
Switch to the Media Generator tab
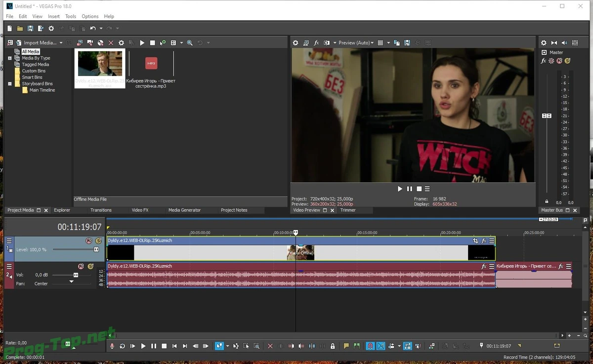[x=184, y=210]
